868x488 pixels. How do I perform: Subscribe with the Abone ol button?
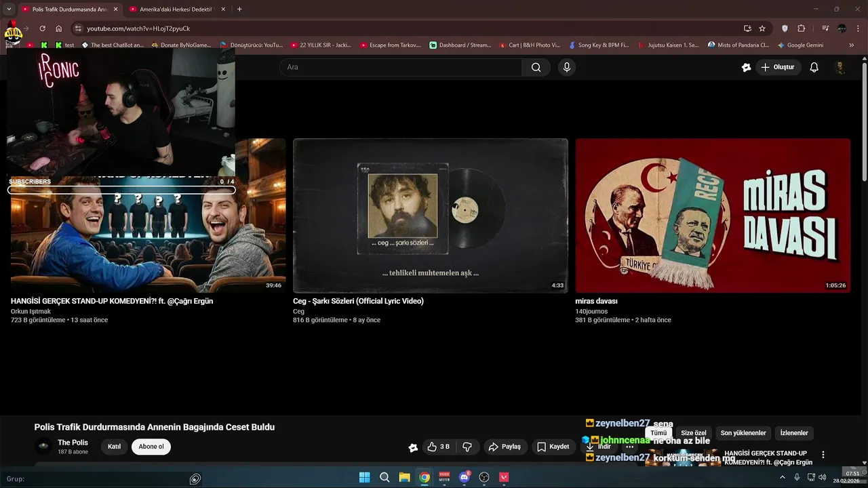tap(151, 447)
